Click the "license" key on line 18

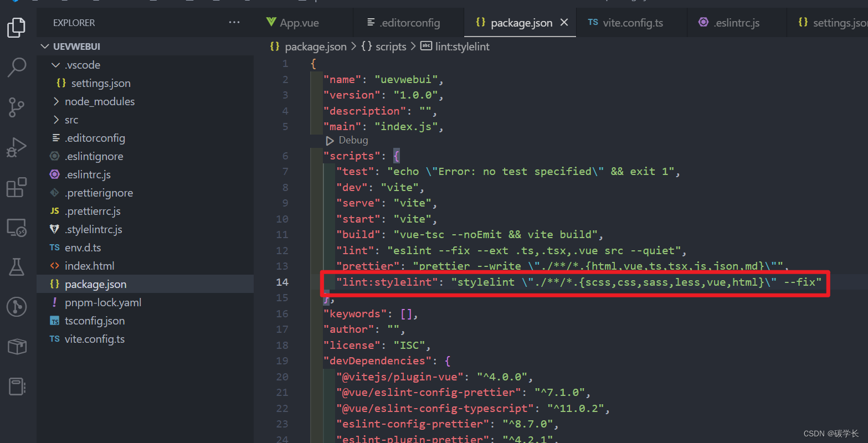point(352,345)
